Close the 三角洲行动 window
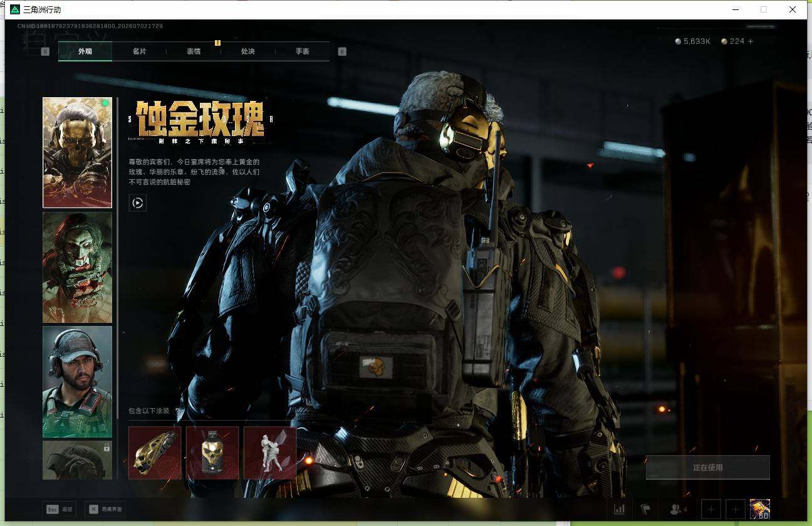The height and width of the screenshot is (526, 812). [x=793, y=9]
